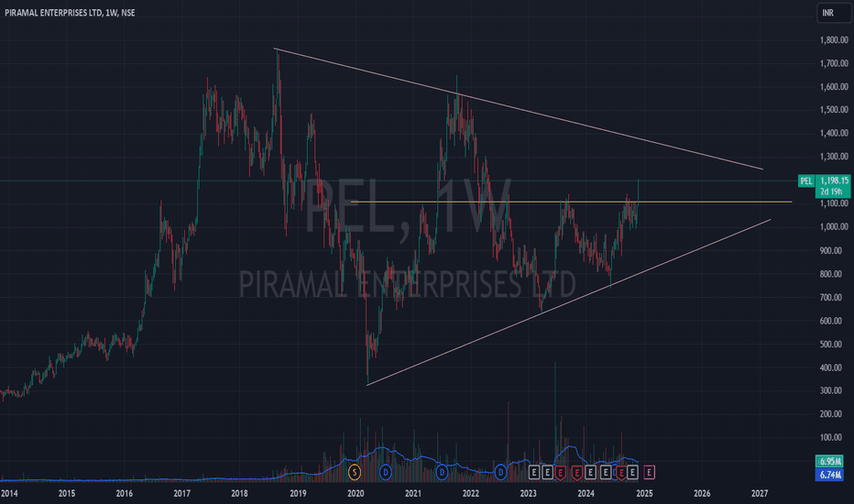This screenshot has width=854, height=504.
Task: Click the 2026 label on time axis
Action: 702,494
